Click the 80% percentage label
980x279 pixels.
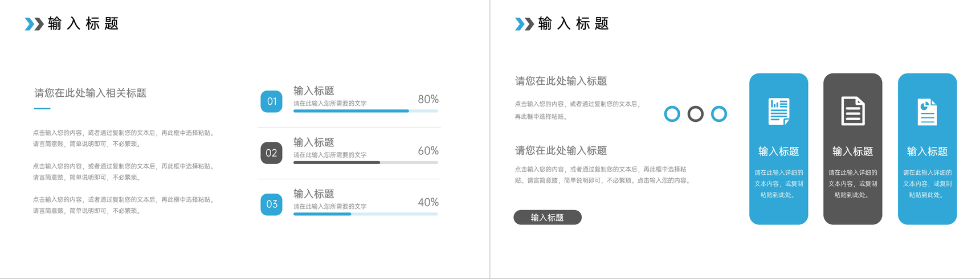point(428,99)
